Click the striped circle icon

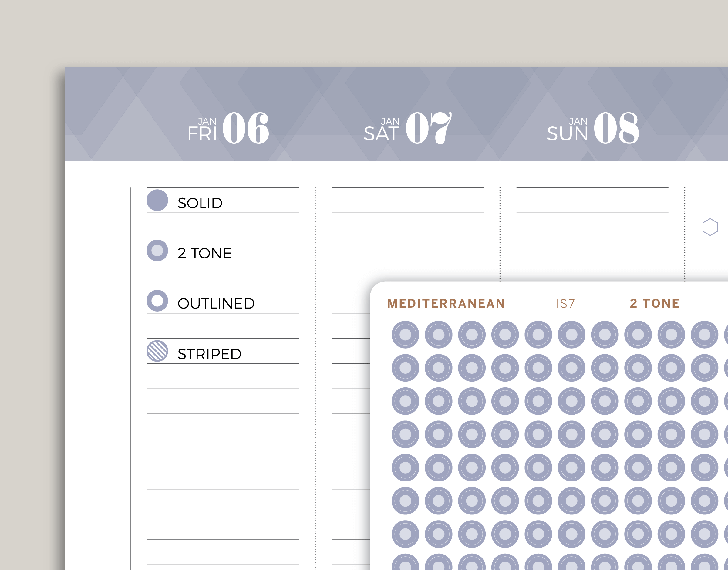[157, 351]
